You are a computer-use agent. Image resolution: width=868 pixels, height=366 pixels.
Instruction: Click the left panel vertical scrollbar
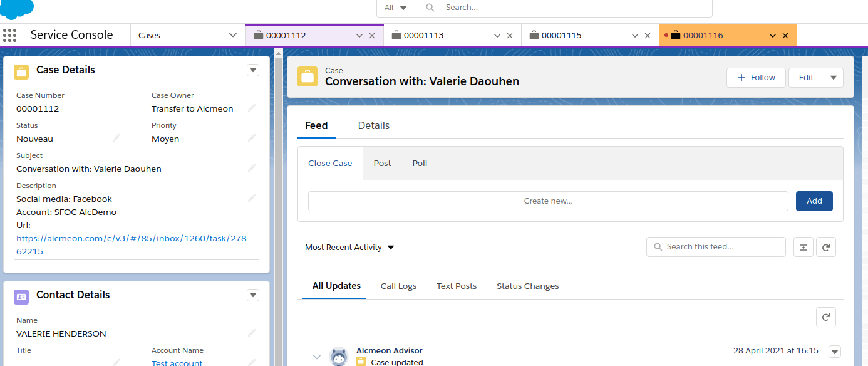point(278,207)
